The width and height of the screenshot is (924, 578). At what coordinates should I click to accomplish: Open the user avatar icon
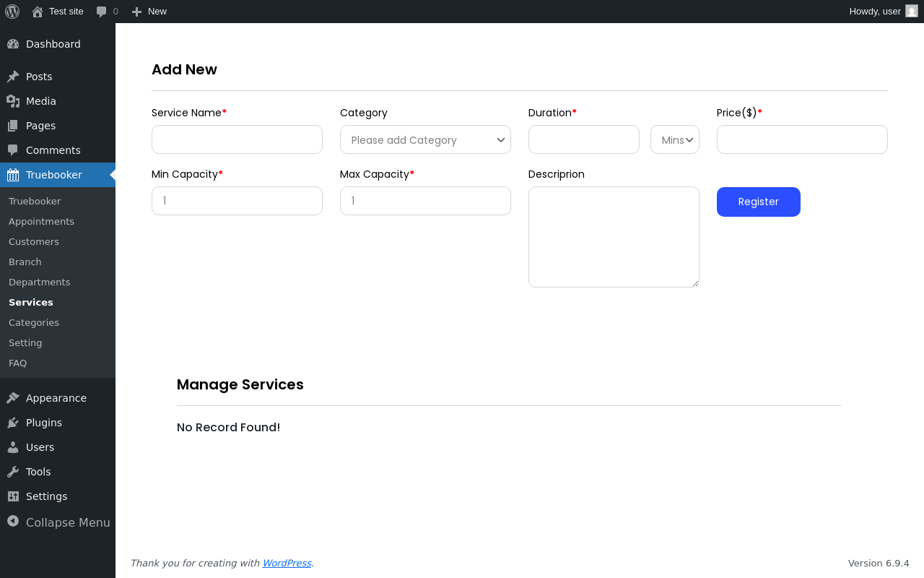(912, 11)
